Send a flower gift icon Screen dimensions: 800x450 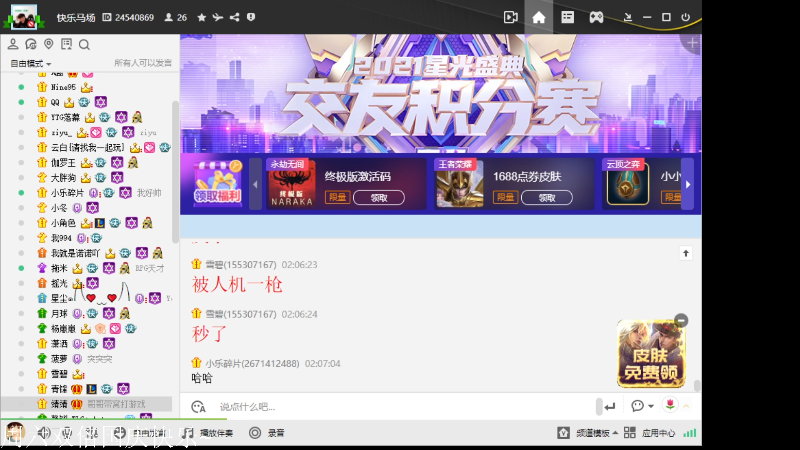point(670,405)
